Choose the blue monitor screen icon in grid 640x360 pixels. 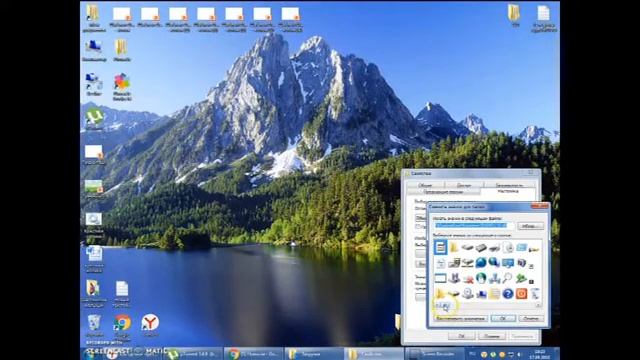pos(508,263)
